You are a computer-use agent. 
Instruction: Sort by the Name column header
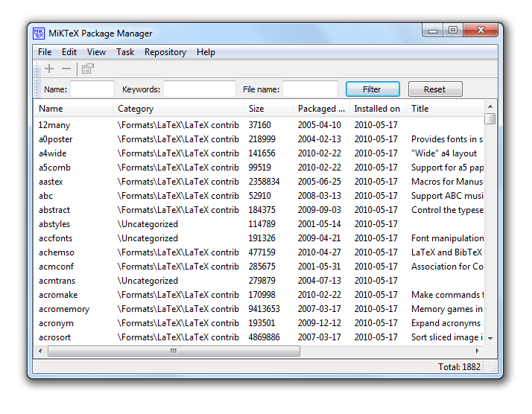pyautogui.click(x=73, y=109)
